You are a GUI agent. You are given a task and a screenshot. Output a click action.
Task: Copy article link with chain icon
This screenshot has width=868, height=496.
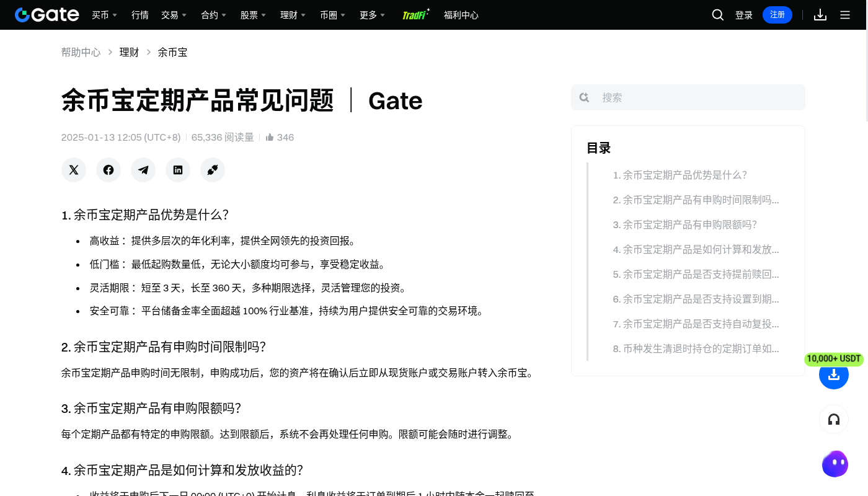(x=213, y=170)
